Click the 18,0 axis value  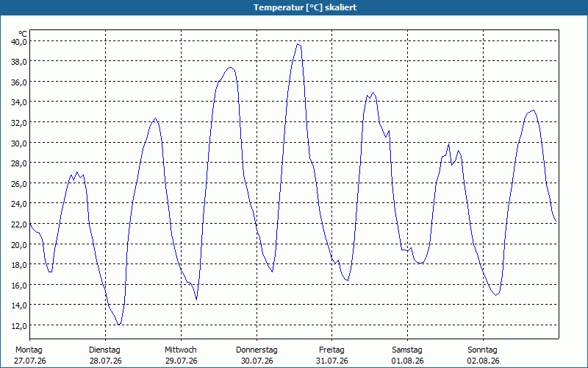tap(19, 265)
